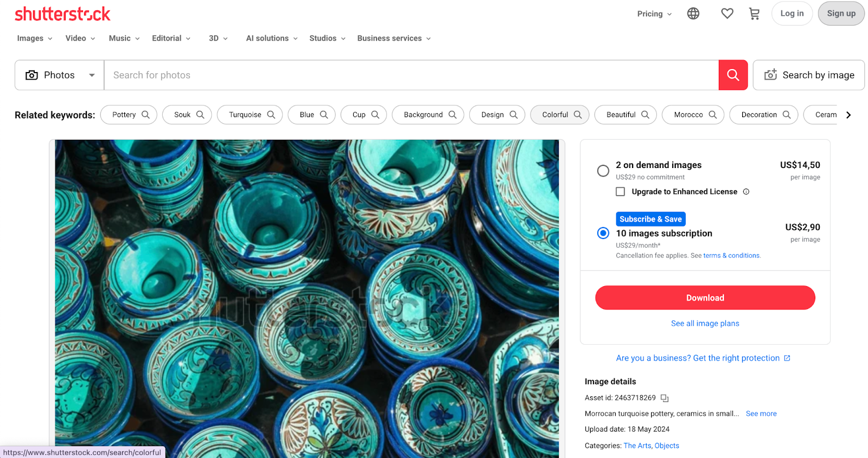
Task: Open the terms & conditions link
Action: (x=731, y=255)
